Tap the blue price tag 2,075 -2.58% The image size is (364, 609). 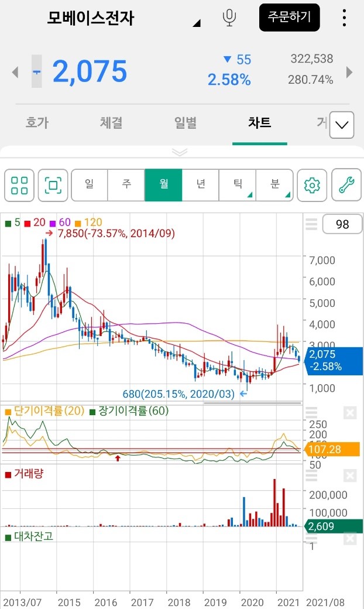point(334,361)
